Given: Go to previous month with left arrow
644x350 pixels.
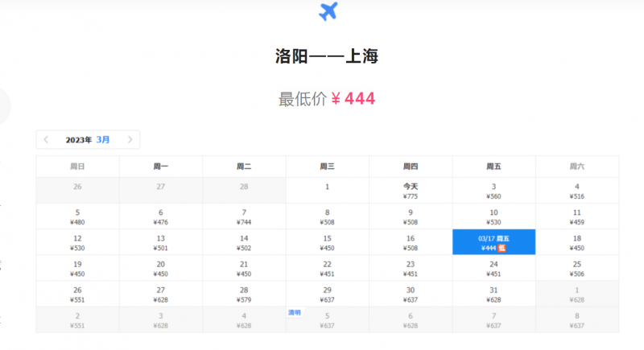Looking at the screenshot, I should pyautogui.click(x=46, y=139).
